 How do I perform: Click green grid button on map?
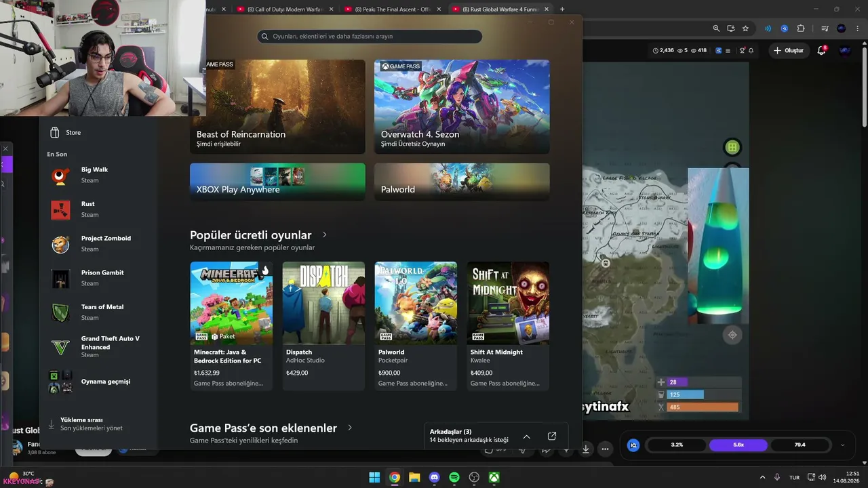pyautogui.click(x=732, y=147)
